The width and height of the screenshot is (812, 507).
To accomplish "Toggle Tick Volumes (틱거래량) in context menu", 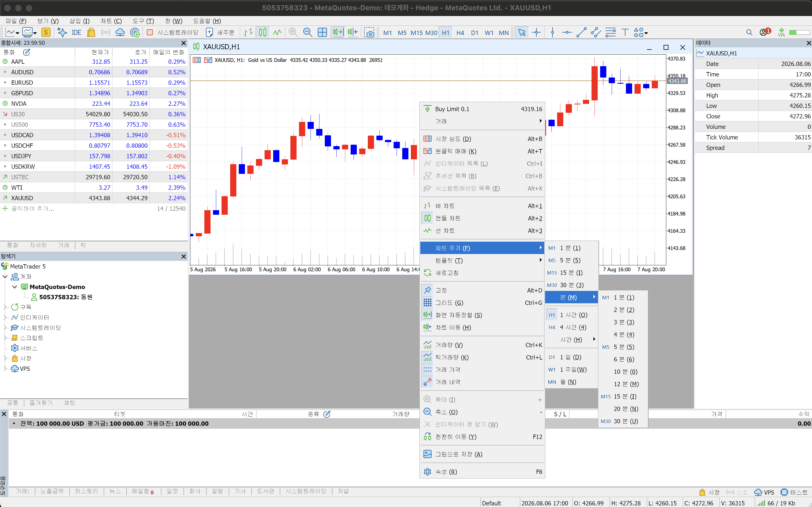I will click(x=482, y=357).
